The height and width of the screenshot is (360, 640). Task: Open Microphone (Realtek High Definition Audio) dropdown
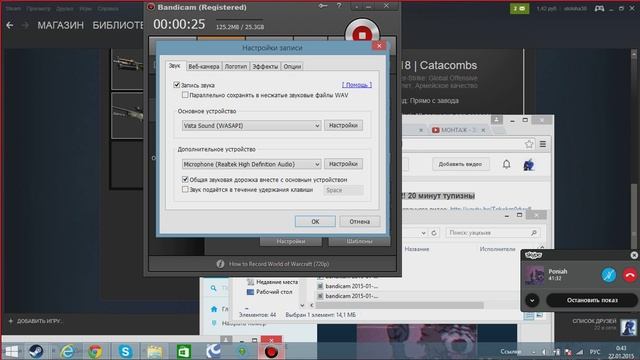pos(251,164)
